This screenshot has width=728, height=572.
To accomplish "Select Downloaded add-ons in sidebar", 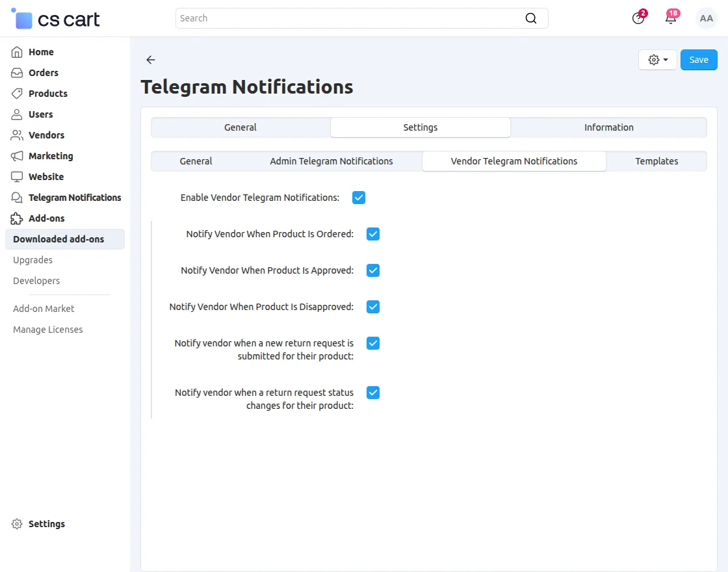I will (x=65, y=239).
